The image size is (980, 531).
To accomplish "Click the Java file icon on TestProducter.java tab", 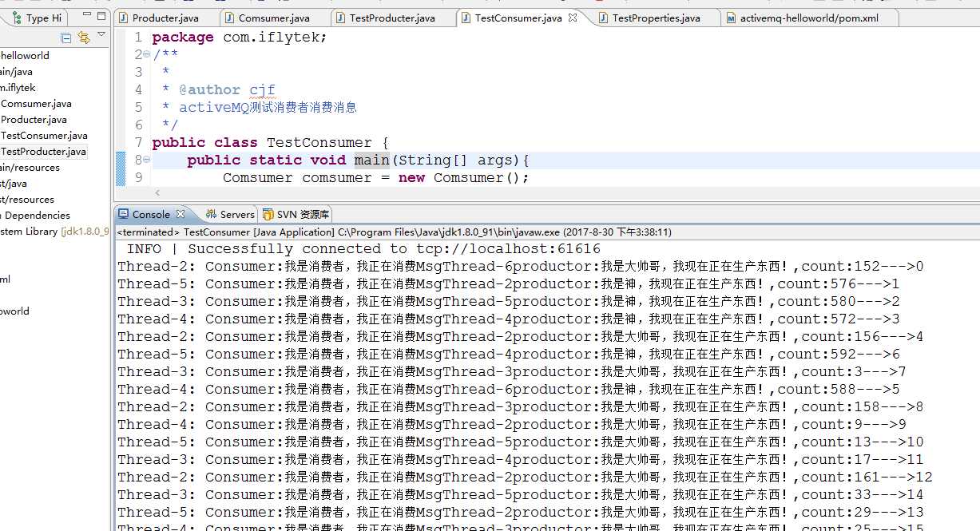I will pyautogui.click(x=341, y=18).
